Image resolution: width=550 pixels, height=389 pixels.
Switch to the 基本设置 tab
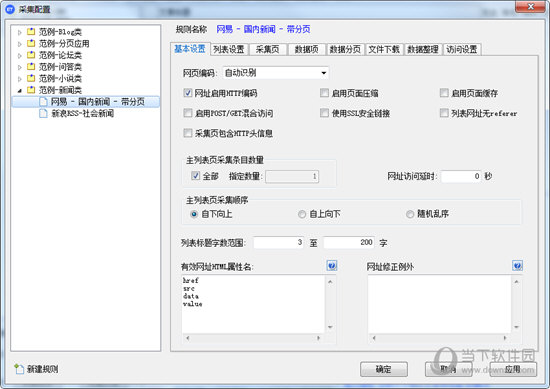tap(190, 49)
